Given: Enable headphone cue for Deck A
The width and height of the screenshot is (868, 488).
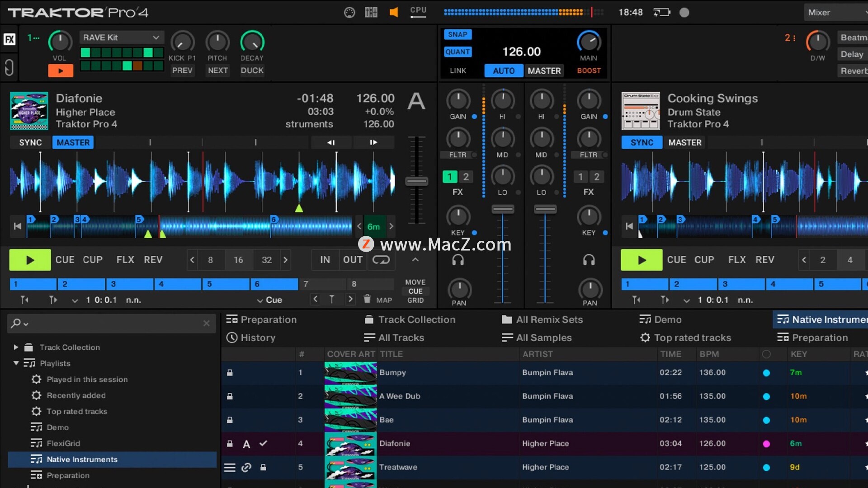Looking at the screenshot, I should click(x=458, y=260).
